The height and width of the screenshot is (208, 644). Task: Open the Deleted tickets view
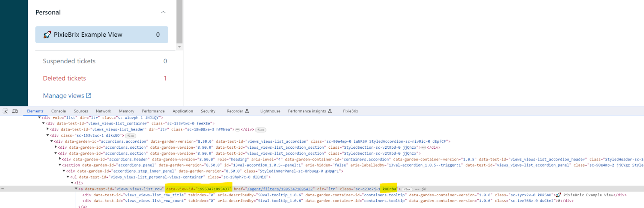64,78
